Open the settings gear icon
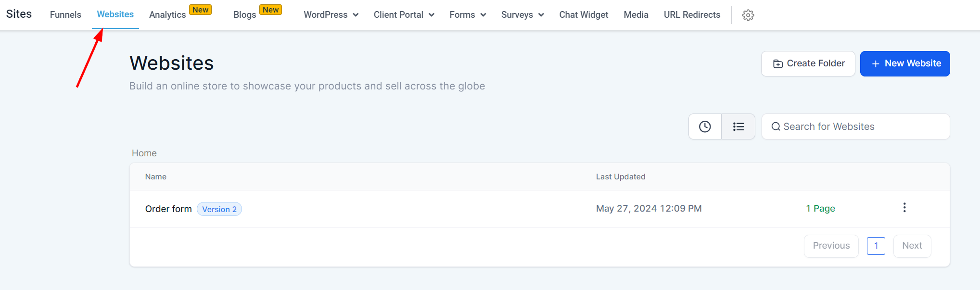The width and height of the screenshot is (980, 290). point(748,15)
